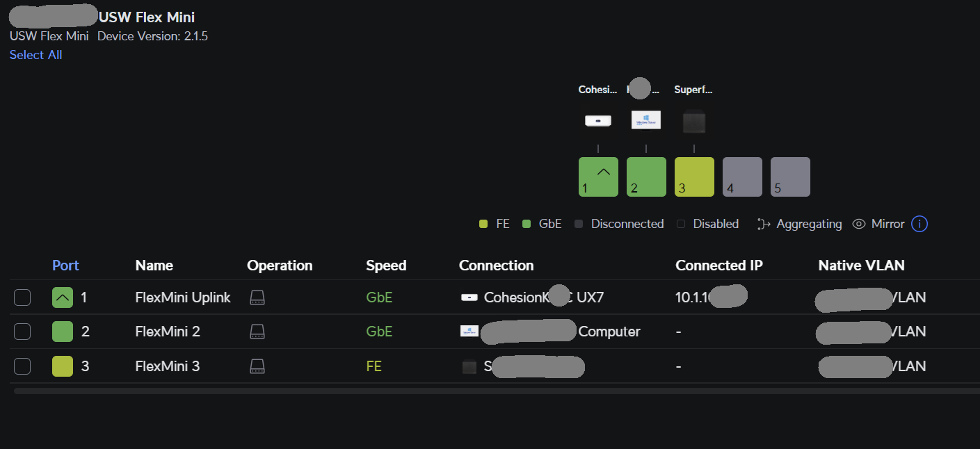
Task: Tick the checkbox for FlexMini 3 row
Action: [22, 366]
